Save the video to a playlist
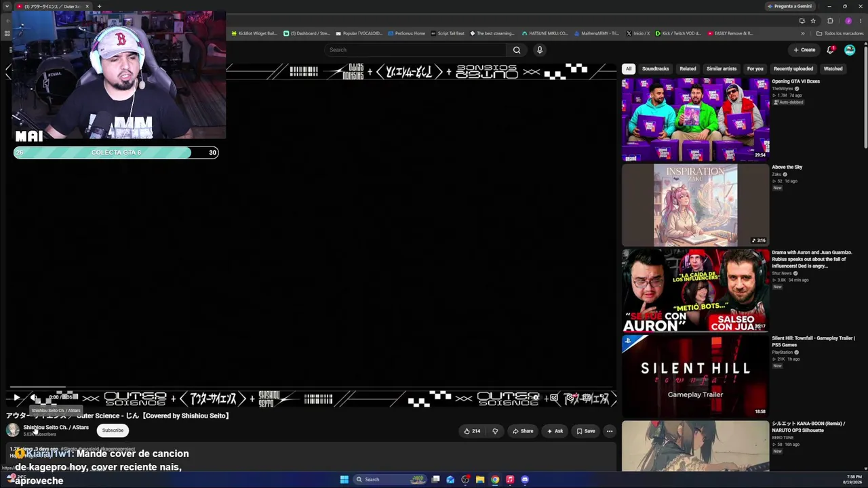 586,431
